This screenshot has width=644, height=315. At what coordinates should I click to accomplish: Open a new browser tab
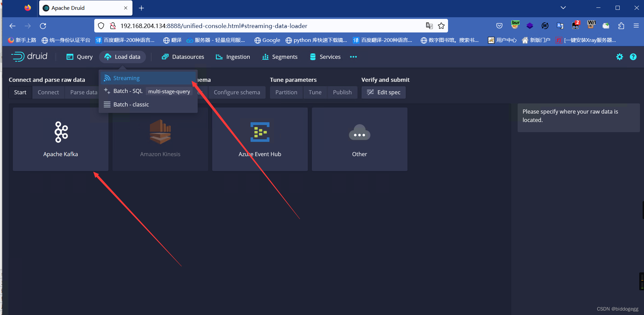click(141, 8)
